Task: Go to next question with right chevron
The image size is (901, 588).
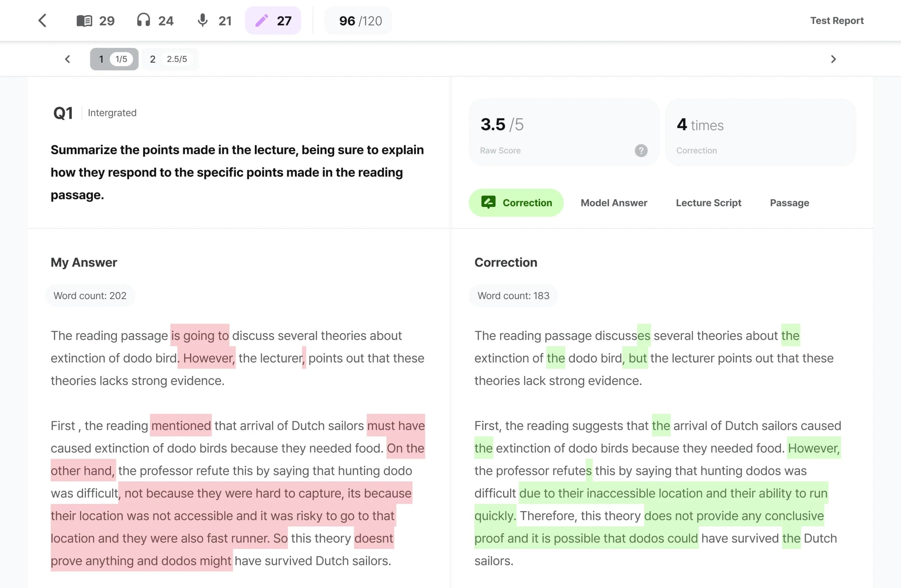Action: (833, 59)
